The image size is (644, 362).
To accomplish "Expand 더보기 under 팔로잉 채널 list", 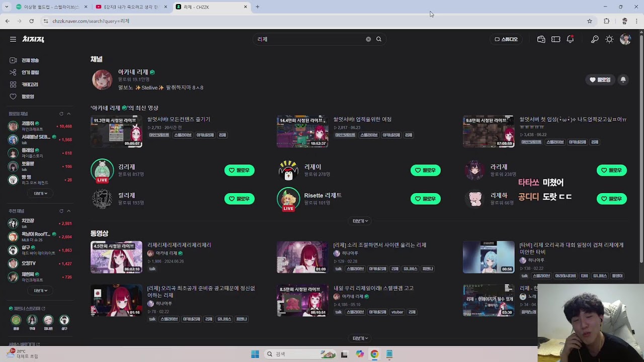I will tap(40, 193).
